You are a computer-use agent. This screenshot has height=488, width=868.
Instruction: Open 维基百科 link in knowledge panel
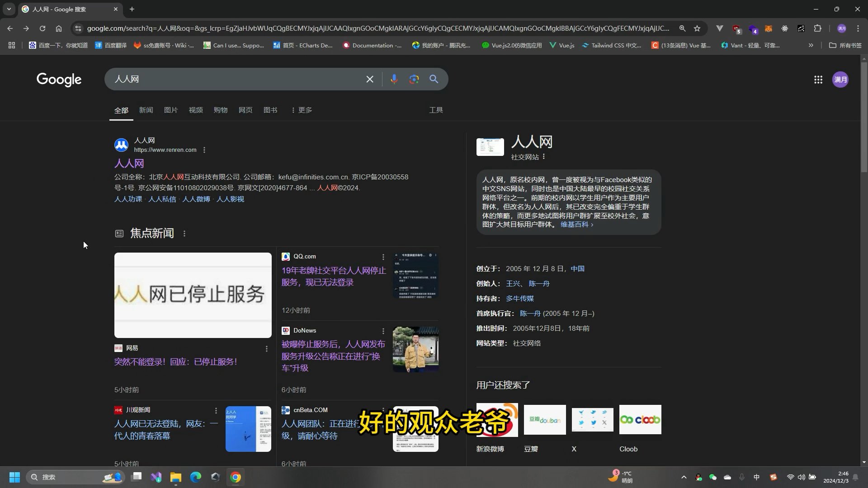tap(577, 225)
